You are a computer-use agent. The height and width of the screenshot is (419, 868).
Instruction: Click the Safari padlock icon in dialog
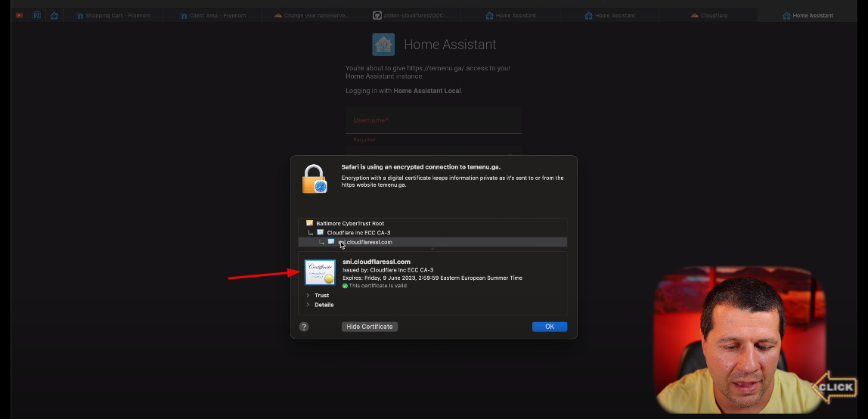pos(315,178)
